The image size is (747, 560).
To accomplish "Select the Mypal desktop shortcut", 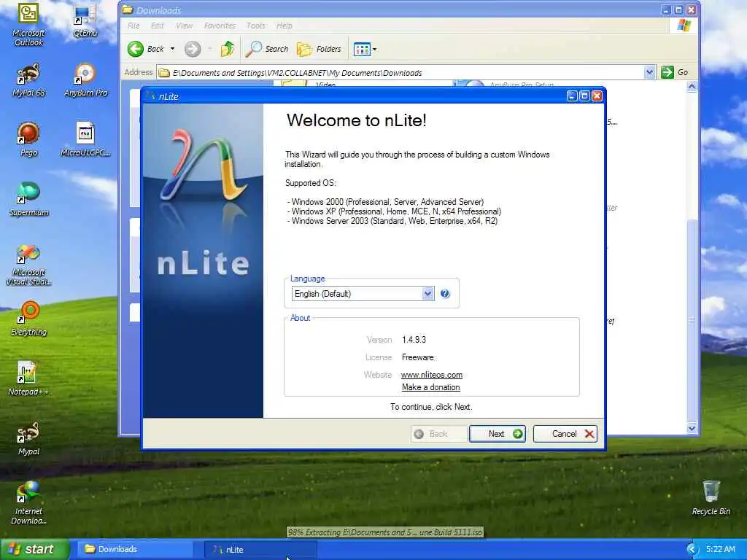I will click(28, 438).
